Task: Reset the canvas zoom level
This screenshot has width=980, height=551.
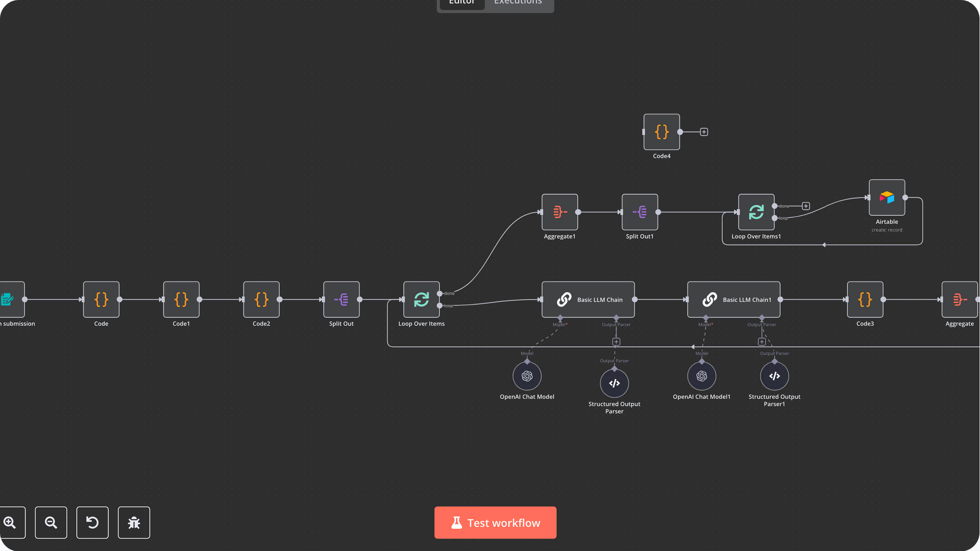Action: click(x=92, y=523)
